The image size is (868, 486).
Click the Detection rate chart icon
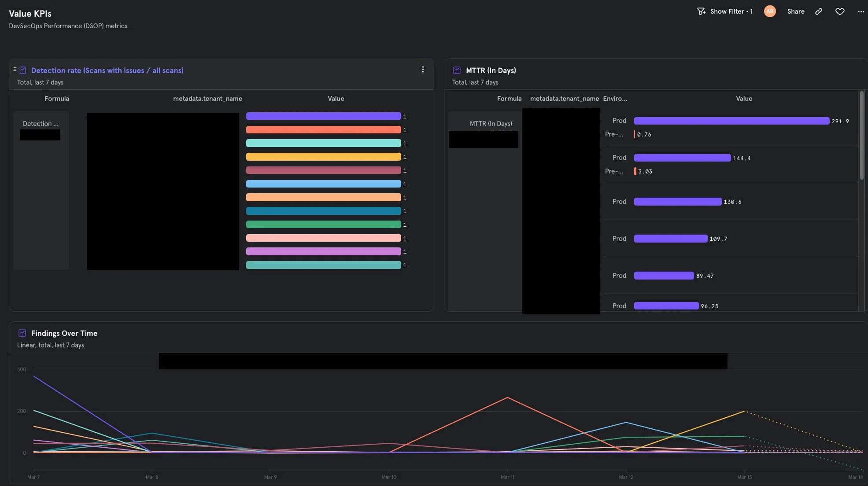(x=23, y=70)
